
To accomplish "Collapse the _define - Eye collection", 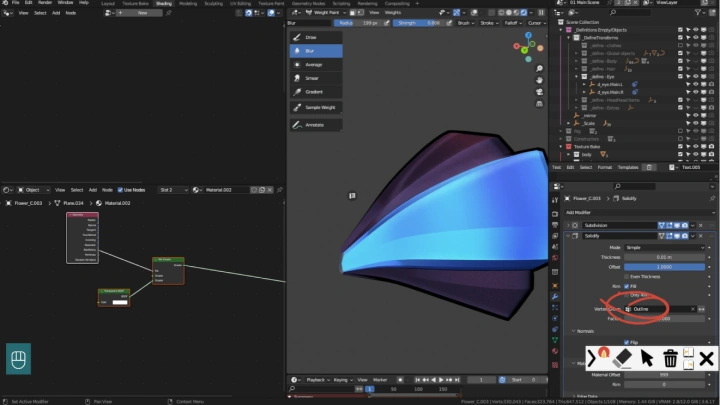I will [x=574, y=76].
